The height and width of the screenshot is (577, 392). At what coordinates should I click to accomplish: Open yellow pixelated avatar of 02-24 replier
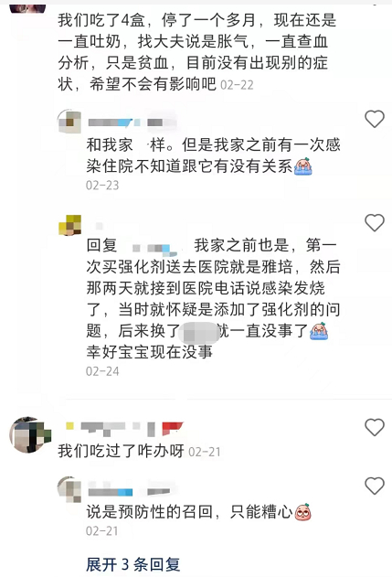(x=69, y=225)
